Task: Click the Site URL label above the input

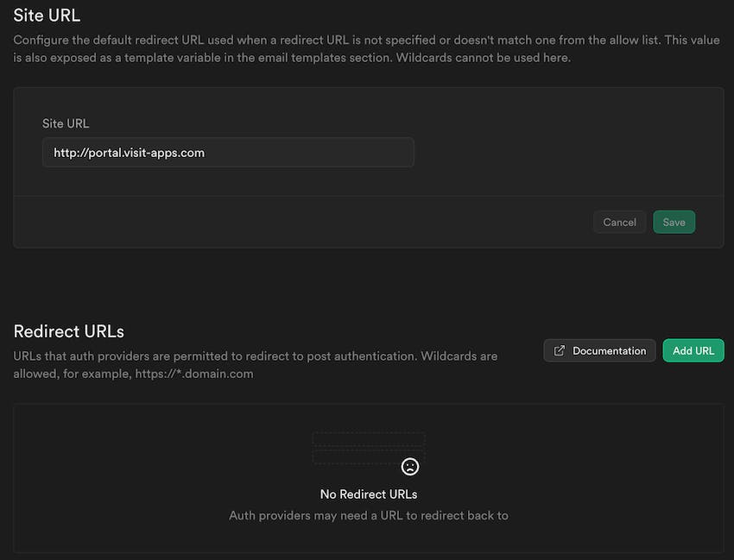Action: click(66, 123)
